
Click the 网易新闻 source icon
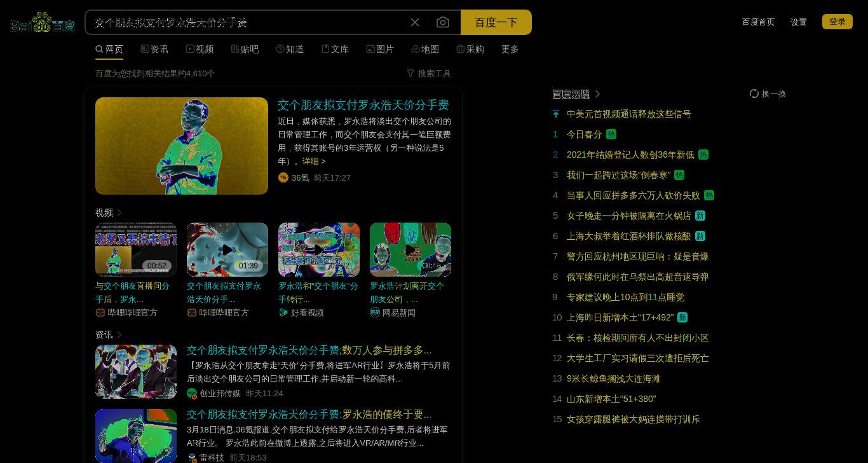375,312
